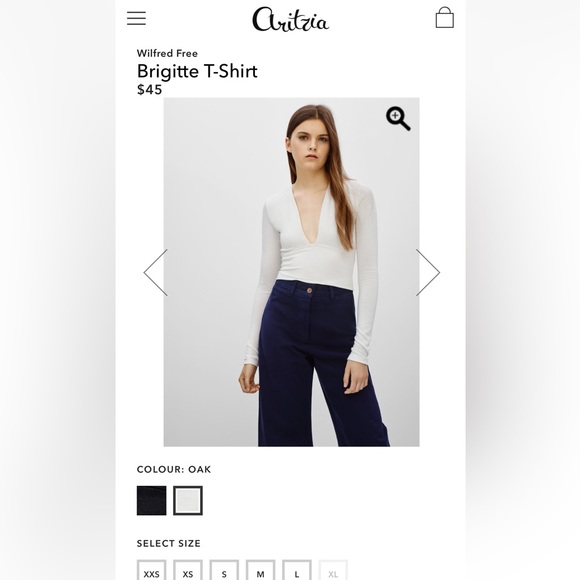The image size is (580, 580).
Task: Choose size S
Action: (x=224, y=570)
